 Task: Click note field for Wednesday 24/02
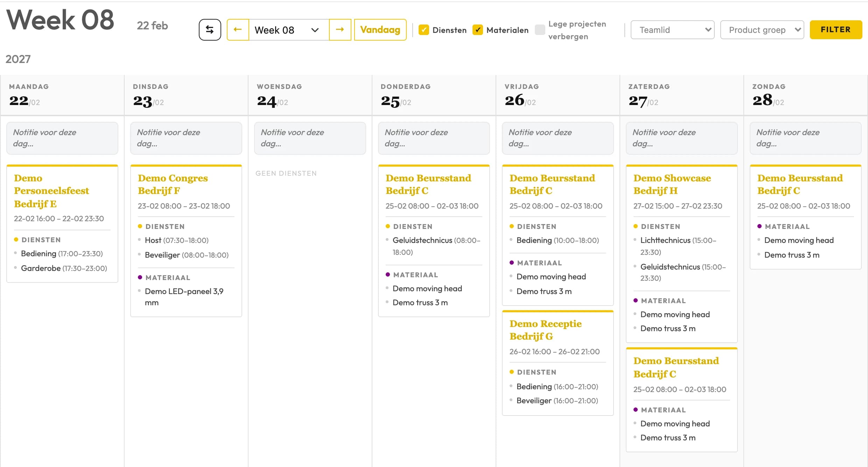coord(310,138)
